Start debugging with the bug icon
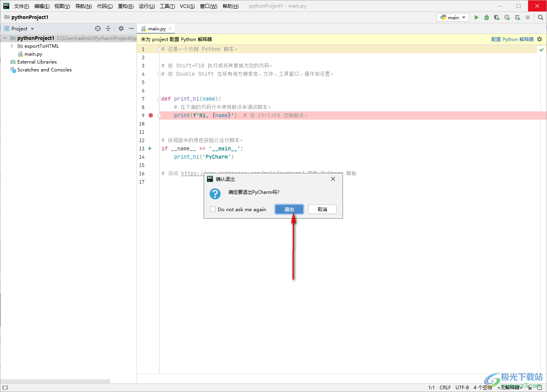 tap(487, 17)
